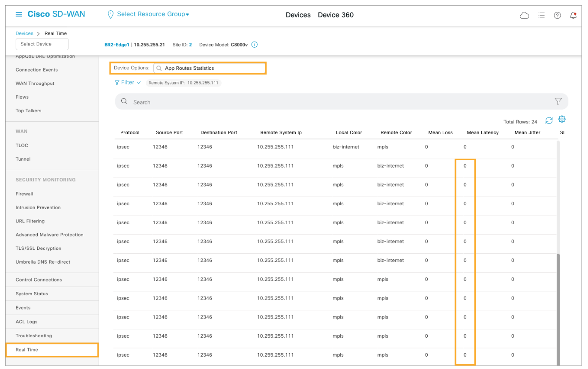Open Tunnel in the WAN section
Screen dimensions: 588x369
click(23, 159)
